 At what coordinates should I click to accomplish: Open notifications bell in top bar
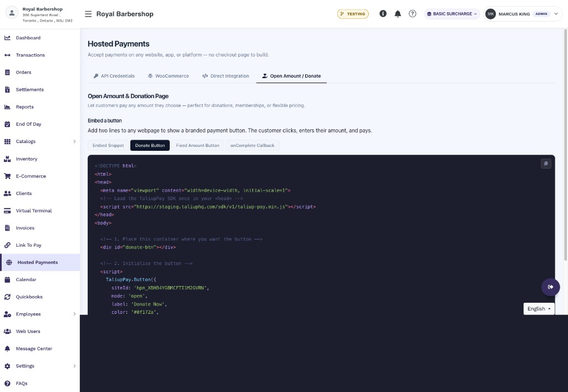(398, 14)
